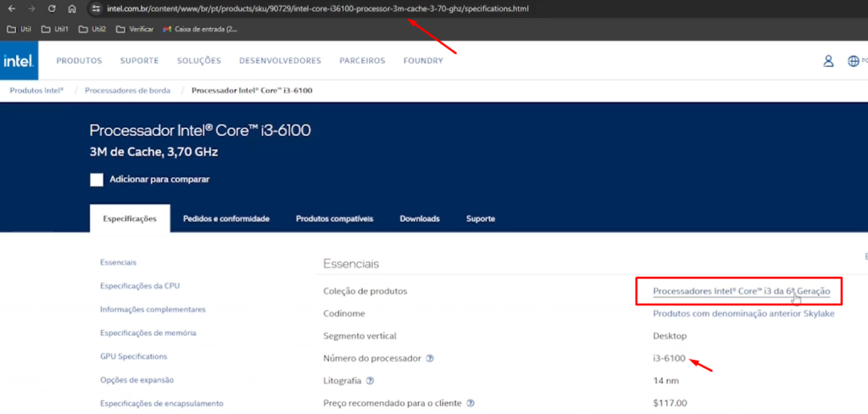Check Adicionar para comparar checkbox
The width and height of the screenshot is (868, 414).
point(97,180)
